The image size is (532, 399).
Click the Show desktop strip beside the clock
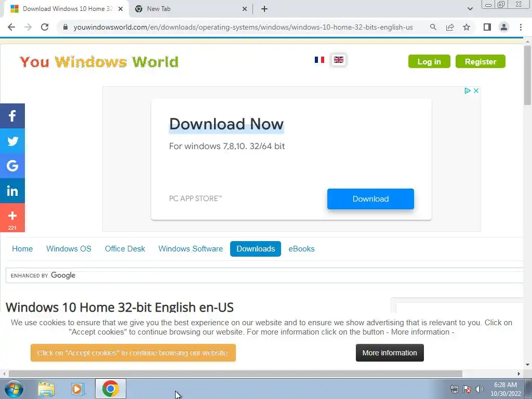tap(528, 389)
